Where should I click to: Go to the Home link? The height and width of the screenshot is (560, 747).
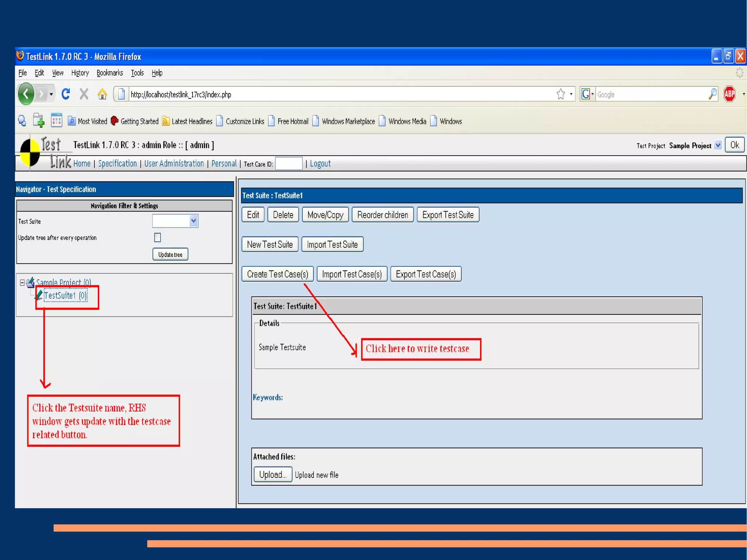(x=82, y=163)
